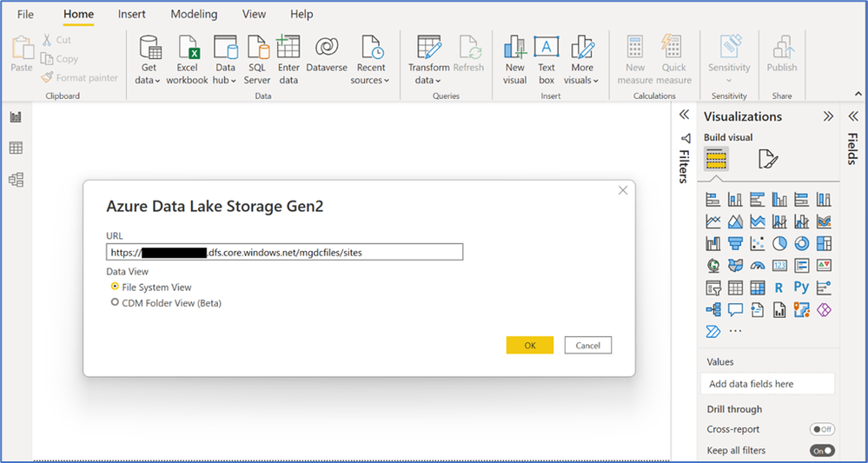Select the Q&A speech bubble visual icon
868x463 pixels.
[x=735, y=310]
